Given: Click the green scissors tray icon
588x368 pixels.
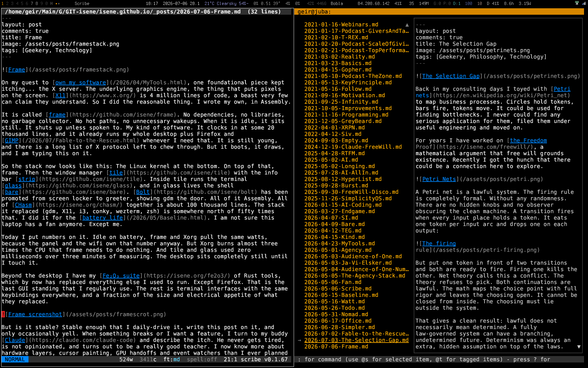Looking at the screenshot, I should pyautogui.click(x=577, y=3).
